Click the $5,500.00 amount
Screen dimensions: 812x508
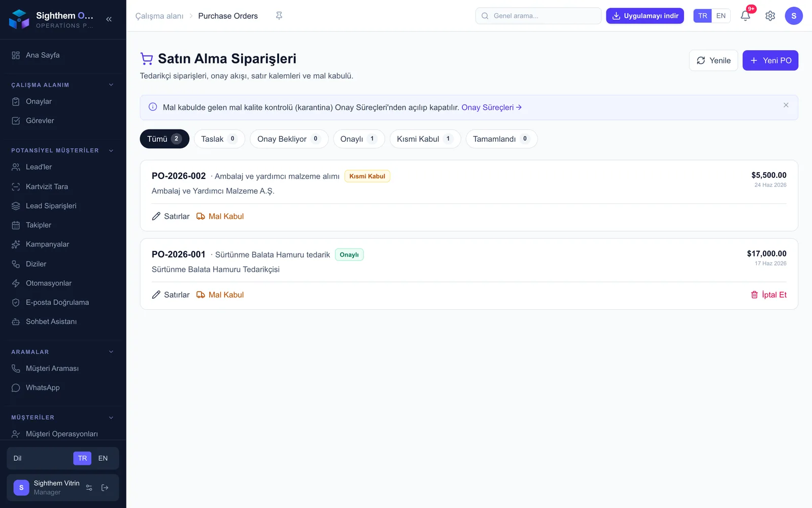[769, 175]
